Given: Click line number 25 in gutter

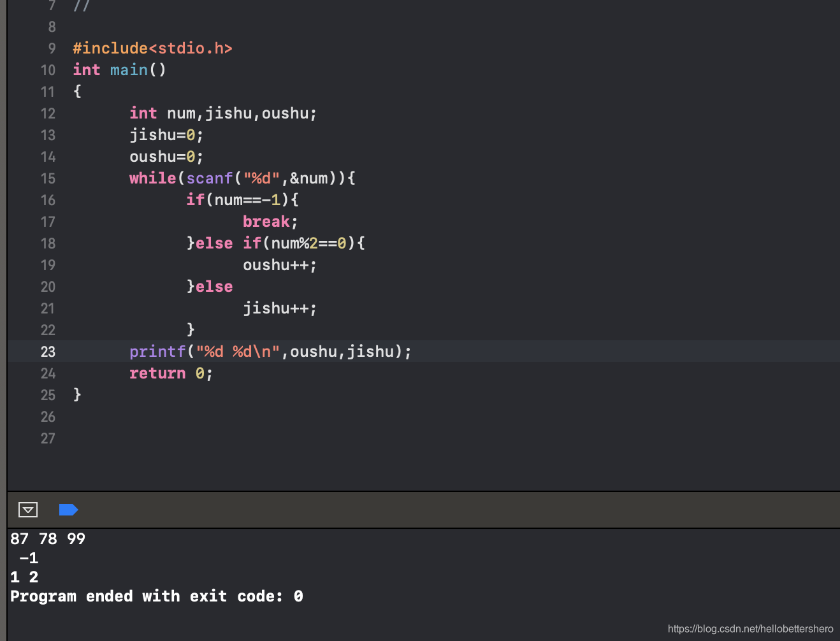Looking at the screenshot, I should pos(48,395).
